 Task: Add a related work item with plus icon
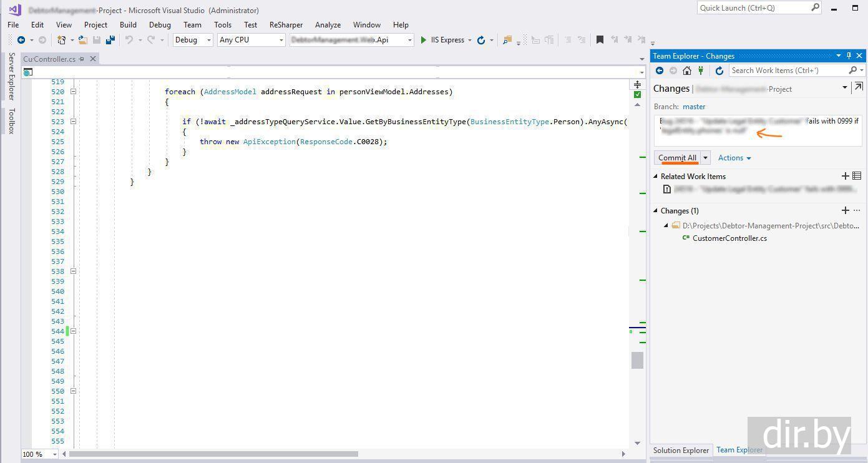(845, 177)
